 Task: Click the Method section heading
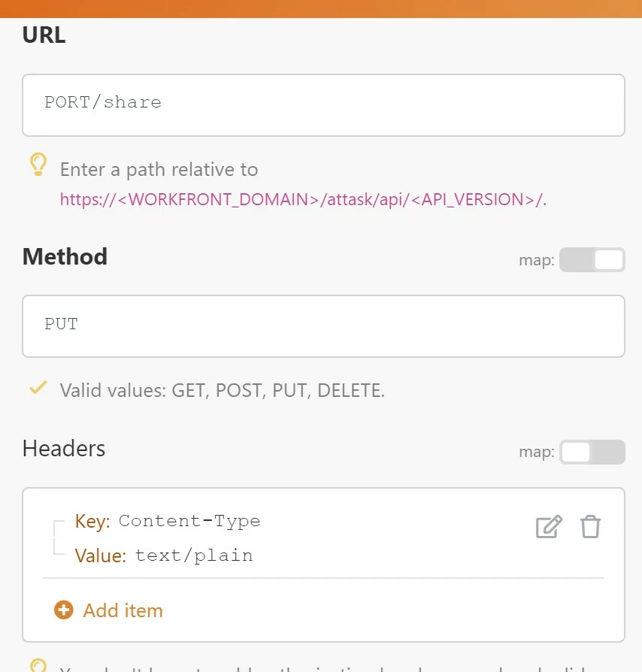[65, 257]
